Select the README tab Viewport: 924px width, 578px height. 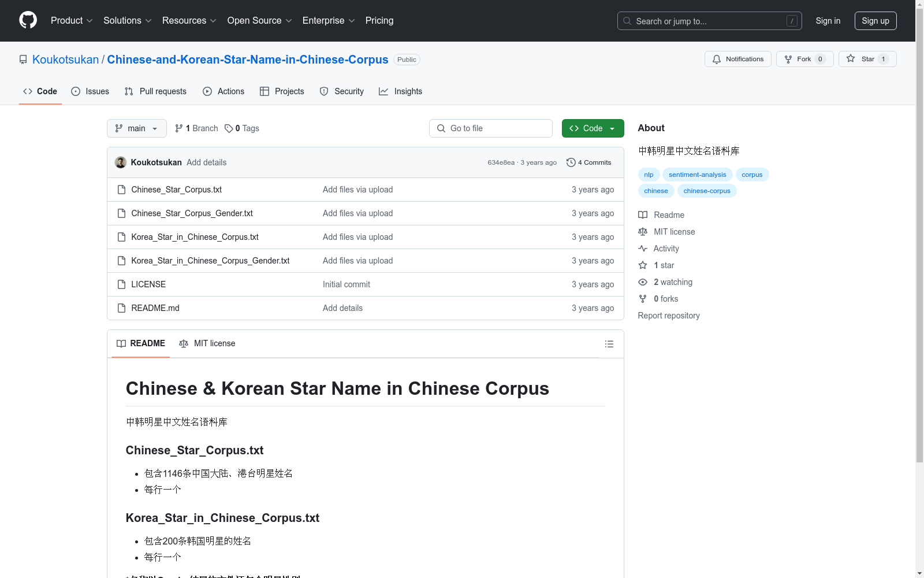(x=141, y=343)
